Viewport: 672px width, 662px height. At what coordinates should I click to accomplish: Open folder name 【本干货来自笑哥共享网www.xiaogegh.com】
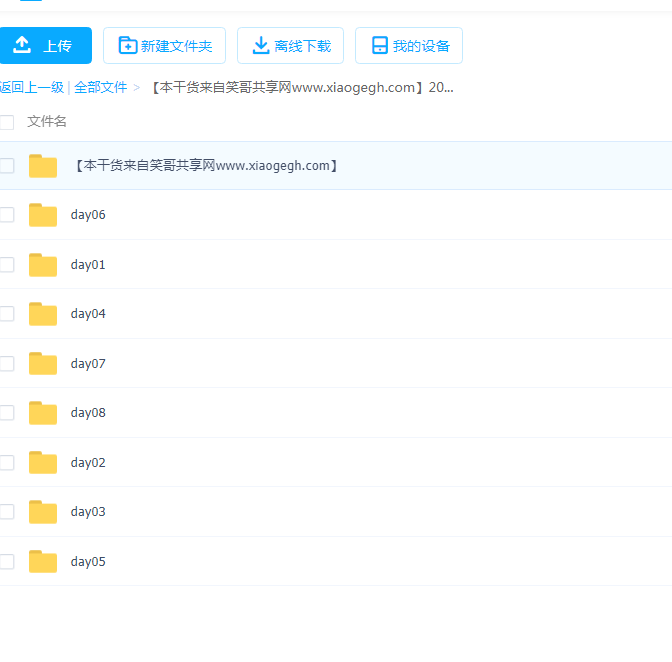click(x=206, y=166)
